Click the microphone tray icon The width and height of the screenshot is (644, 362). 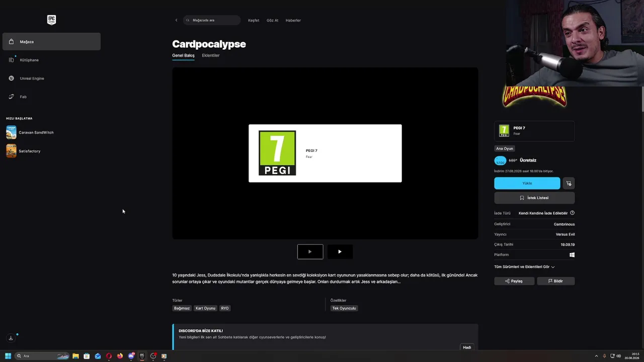[x=604, y=356]
